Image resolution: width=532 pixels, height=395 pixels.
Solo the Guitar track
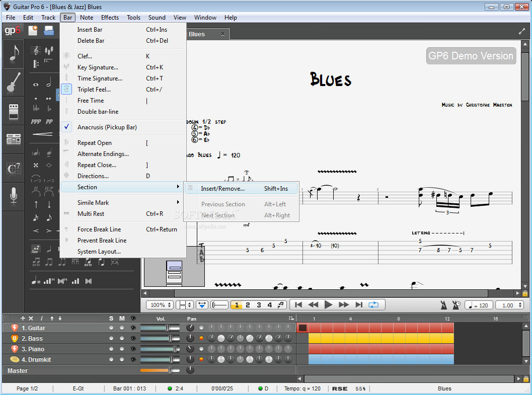pyautogui.click(x=111, y=328)
